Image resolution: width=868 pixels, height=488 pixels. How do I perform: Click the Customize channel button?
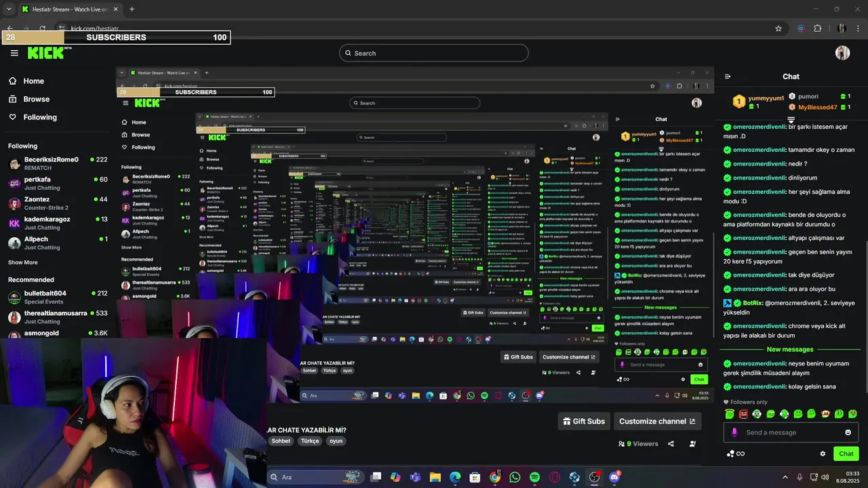657,421
